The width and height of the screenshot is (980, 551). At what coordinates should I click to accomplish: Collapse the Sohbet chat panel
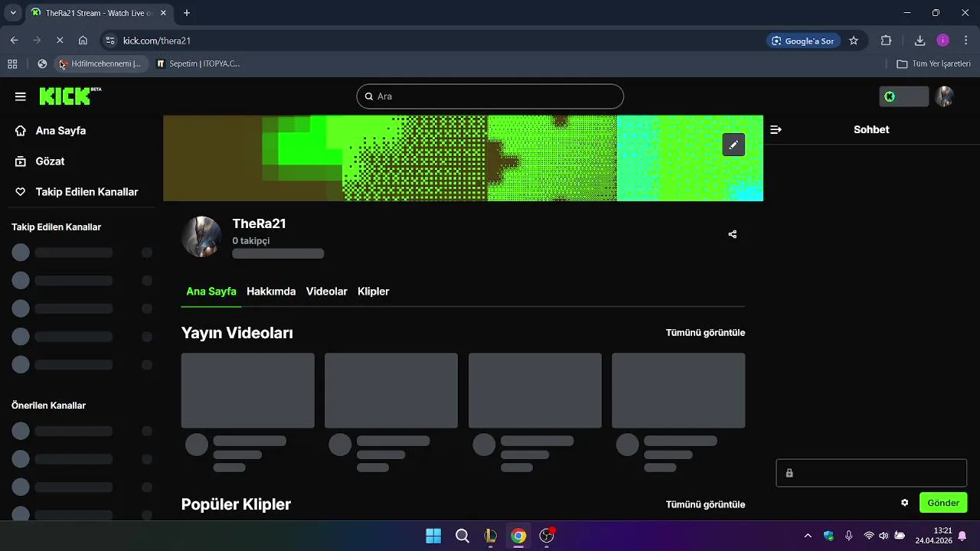coord(776,130)
